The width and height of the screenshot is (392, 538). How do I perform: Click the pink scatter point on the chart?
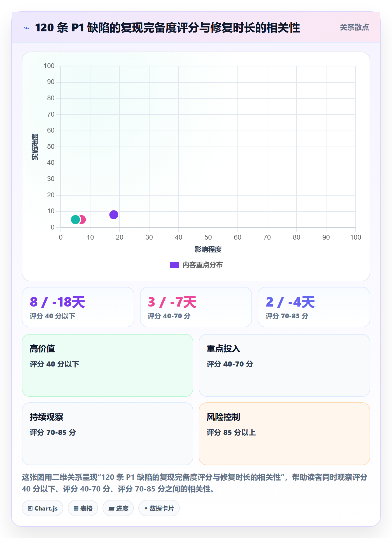click(x=82, y=219)
